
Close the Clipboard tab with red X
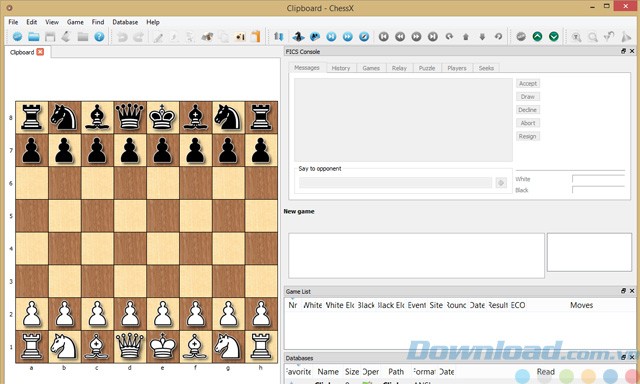click(40, 52)
